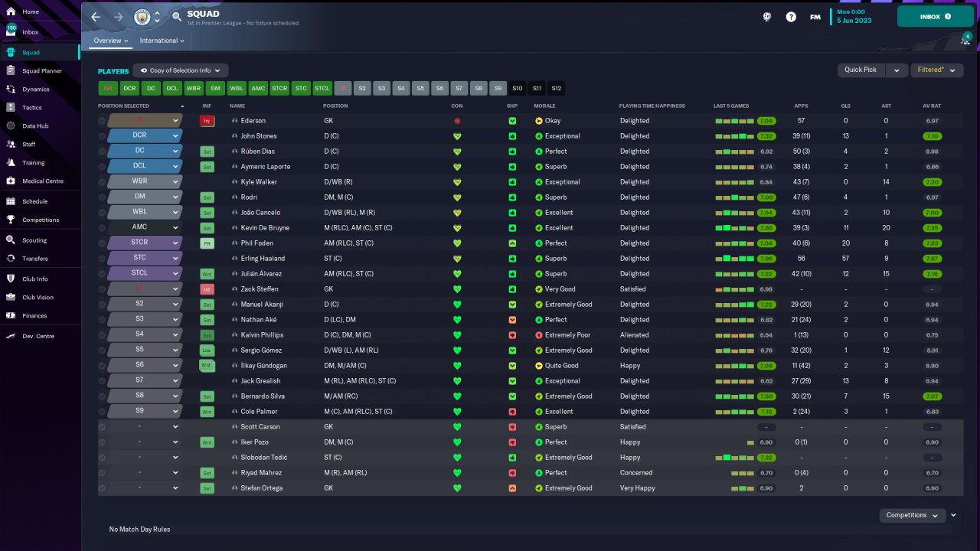
Task: Click the info icon beside Erling Haaland's name
Action: (235, 258)
